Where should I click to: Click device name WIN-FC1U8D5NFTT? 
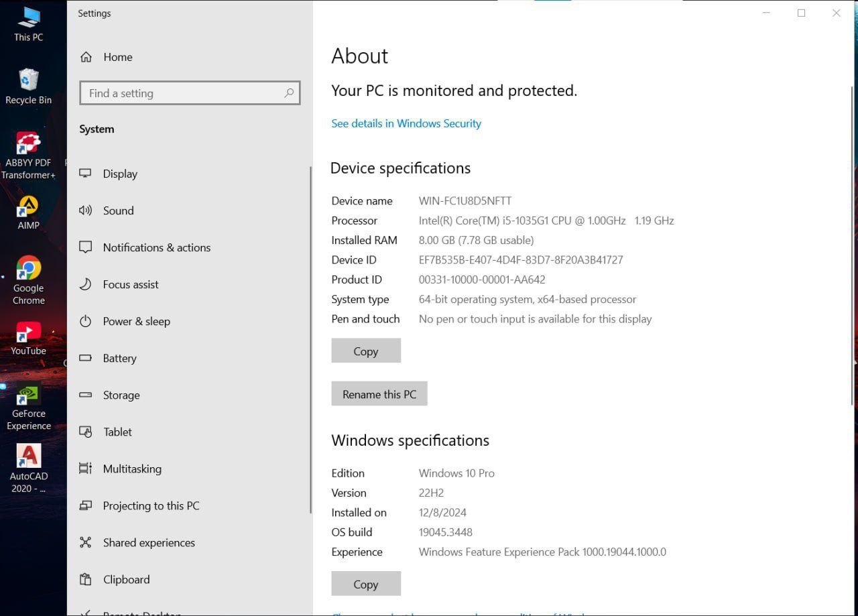[x=465, y=200]
